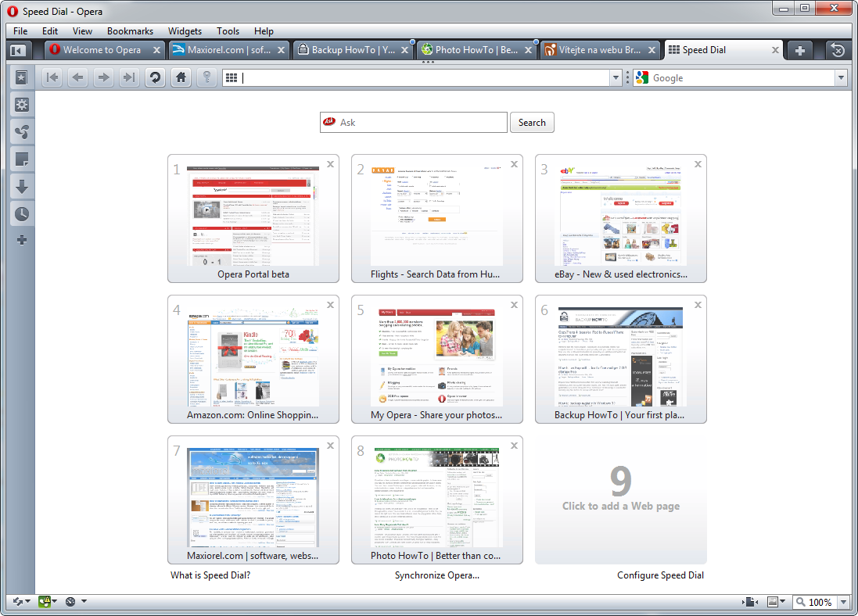Close the Maxiorel.com tab
The height and width of the screenshot is (616, 858).
281,50
